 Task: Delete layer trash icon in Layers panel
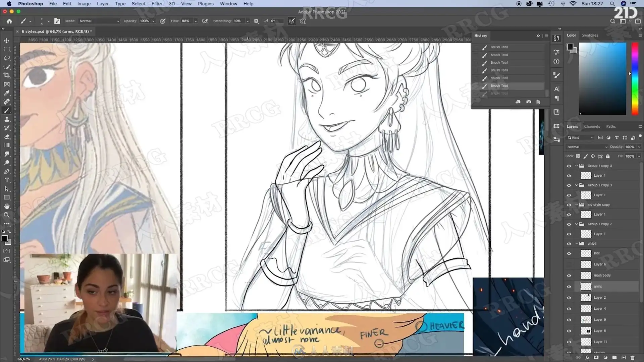point(633,358)
